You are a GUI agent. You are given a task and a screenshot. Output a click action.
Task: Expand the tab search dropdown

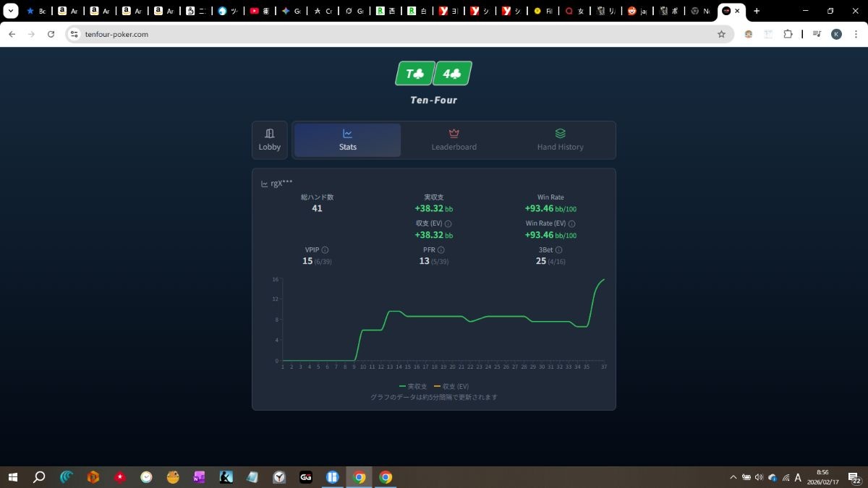pyautogui.click(x=11, y=11)
